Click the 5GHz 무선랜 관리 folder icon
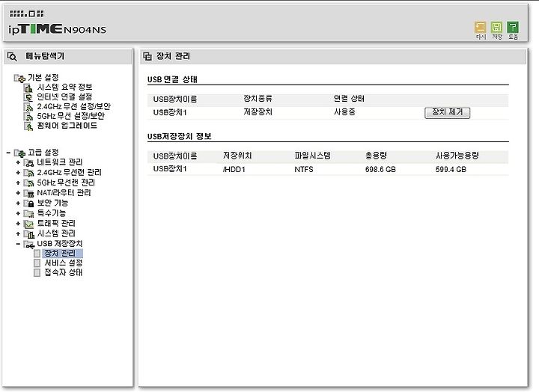 [x=28, y=183]
